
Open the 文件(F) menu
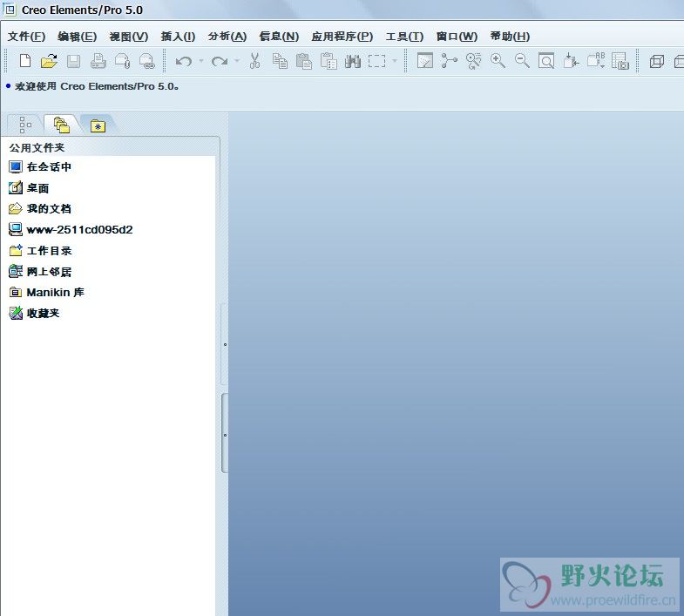pos(27,37)
